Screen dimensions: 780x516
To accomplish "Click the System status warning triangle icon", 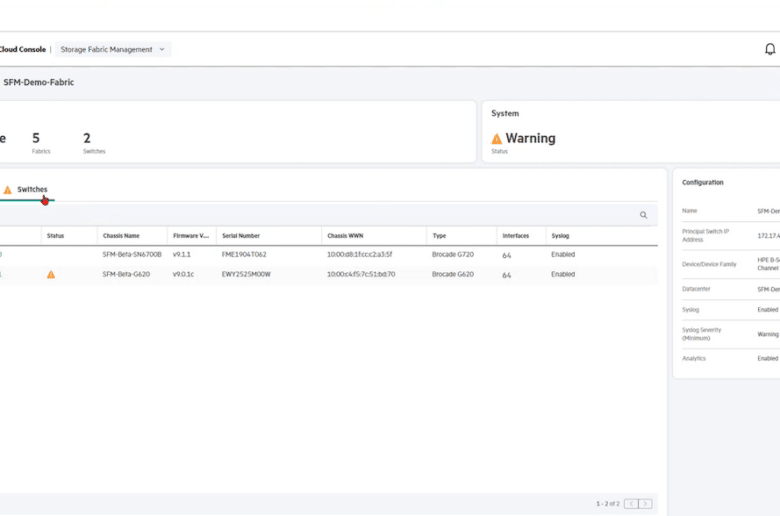I will click(496, 139).
